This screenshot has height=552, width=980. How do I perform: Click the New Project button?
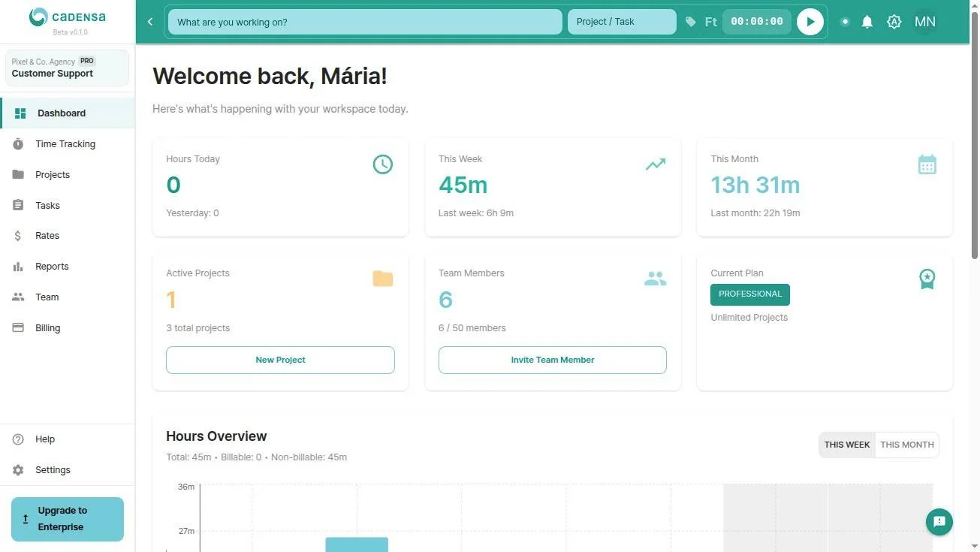coord(280,360)
